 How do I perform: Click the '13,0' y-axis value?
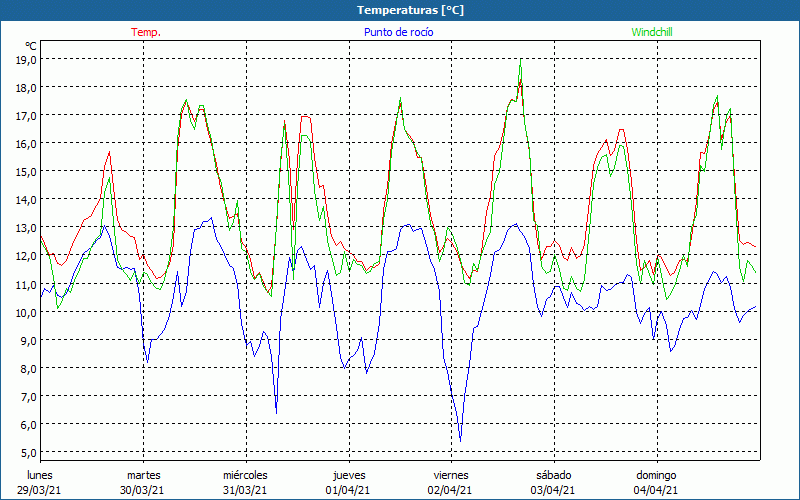[26, 228]
